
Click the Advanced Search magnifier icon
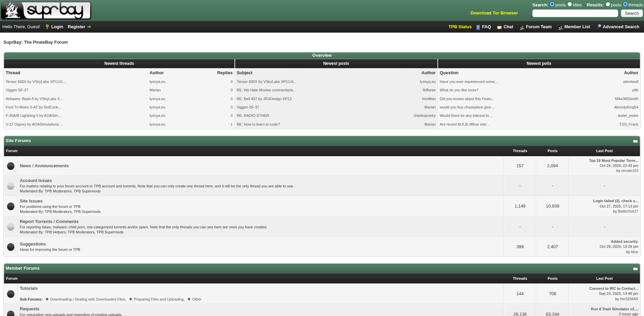pyautogui.click(x=599, y=27)
